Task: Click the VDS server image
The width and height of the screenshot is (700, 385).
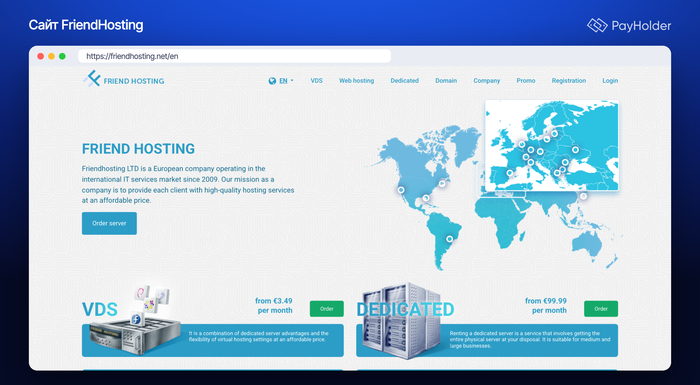Action: pyautogui.click(x=136, y=322)
